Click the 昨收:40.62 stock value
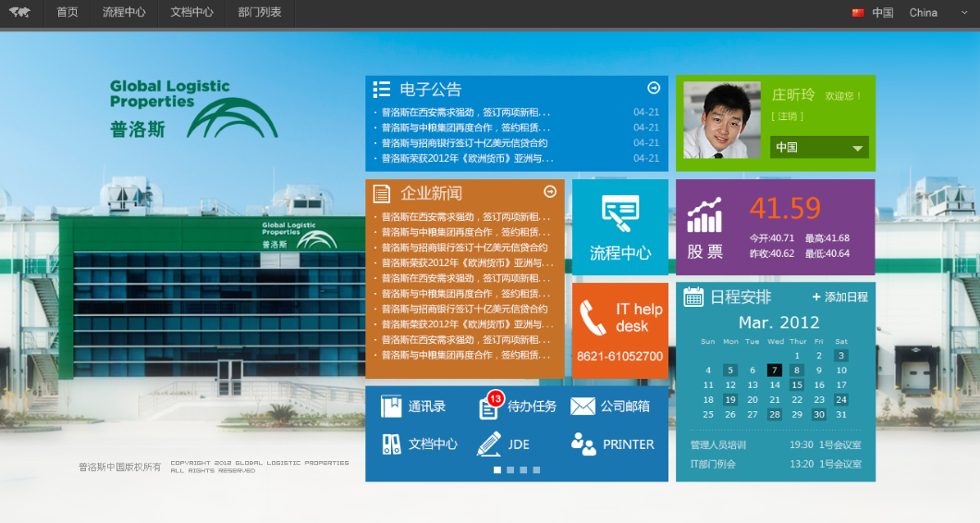980x523 pixels. click(772, 254)
